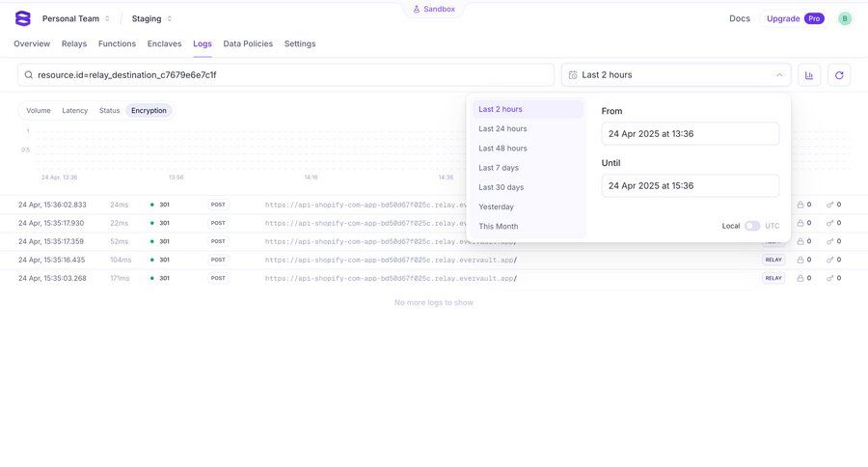Viewport: 868px width, 467px height.
Task: Click the Sandbox badge icon
Action: (417, 9)
